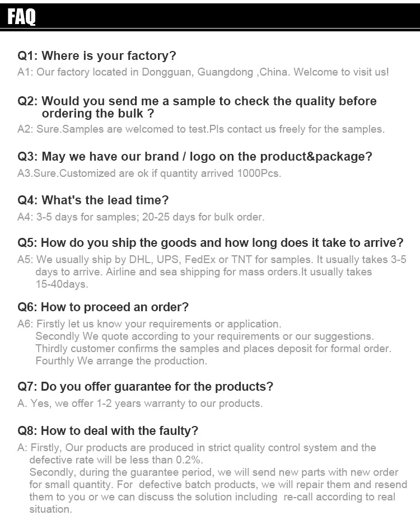Screen dimensions: 420x520
Task: Select the Q7 guarantee question
Action: click(x=146, y=387)
